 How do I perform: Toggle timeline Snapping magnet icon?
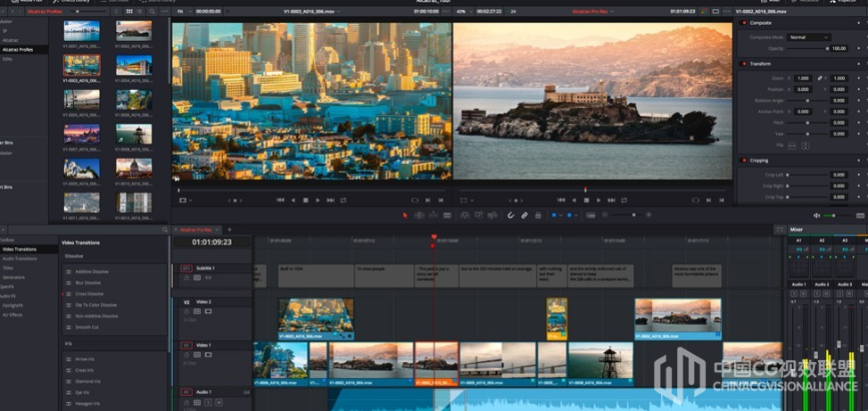(x=510, y=215)
